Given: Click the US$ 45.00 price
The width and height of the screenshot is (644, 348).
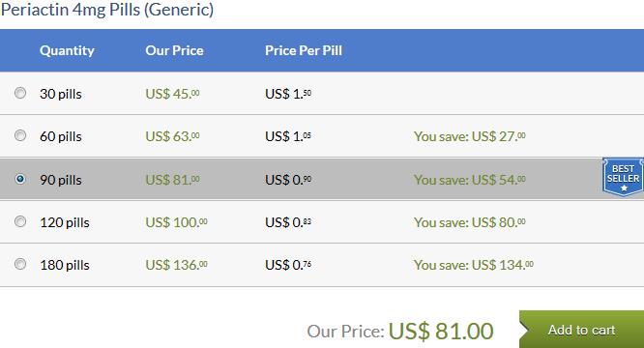Looking at the screenshot, I should (x=172, y=94).
